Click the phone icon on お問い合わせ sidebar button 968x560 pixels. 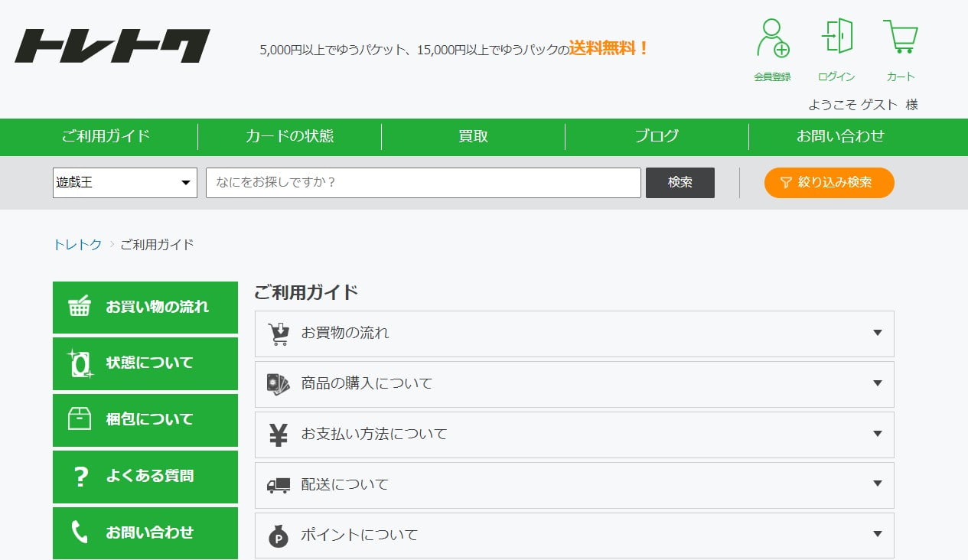pos(79,533)
